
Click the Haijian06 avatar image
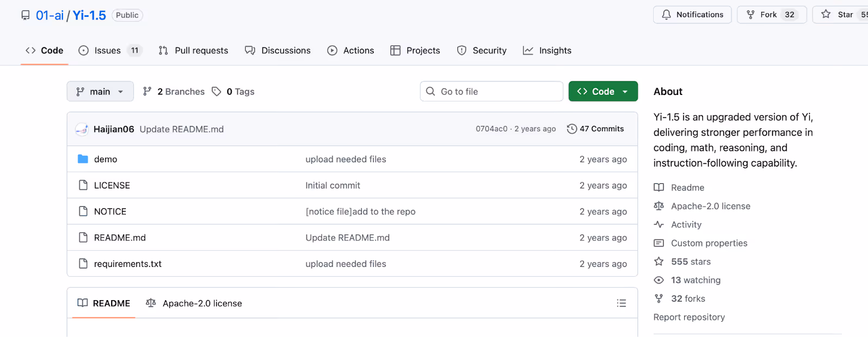click(82, 129)
